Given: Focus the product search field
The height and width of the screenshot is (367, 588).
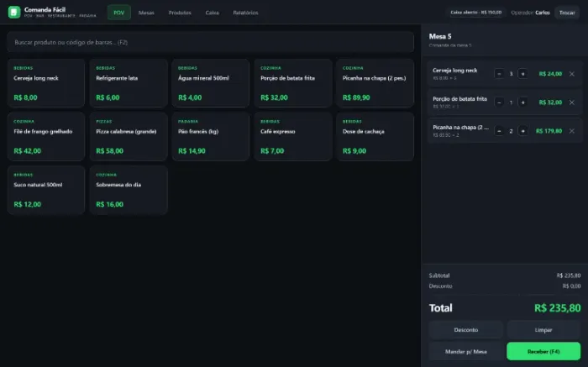Looking at the screenshot, I should tap(210, 42).
